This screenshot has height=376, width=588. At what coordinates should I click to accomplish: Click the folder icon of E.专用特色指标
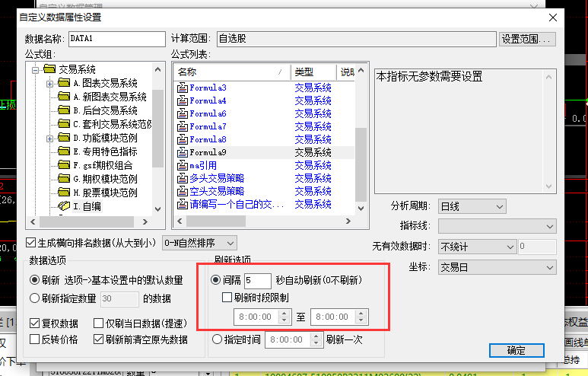point(64,151)
